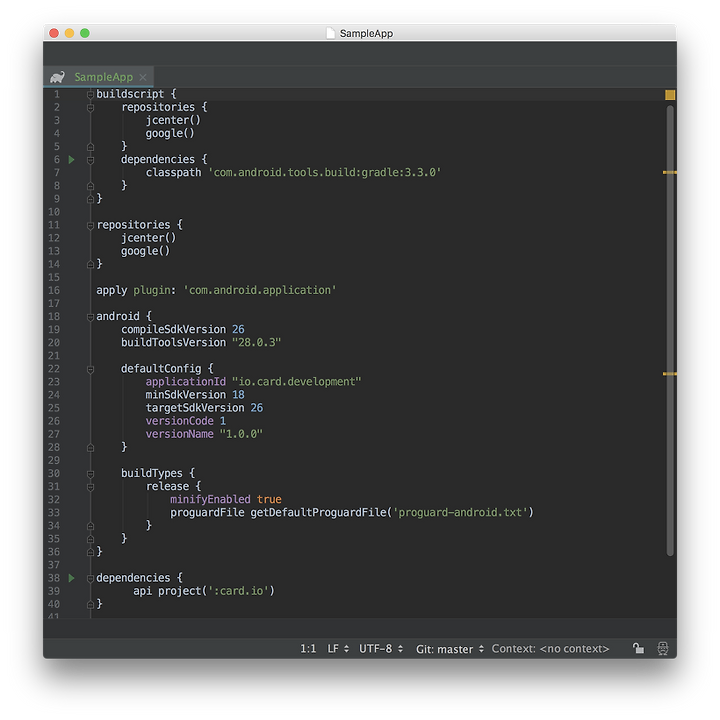Open LF line separator dropdown
This screenshot has height=720, width=720.
pos(338,648)
